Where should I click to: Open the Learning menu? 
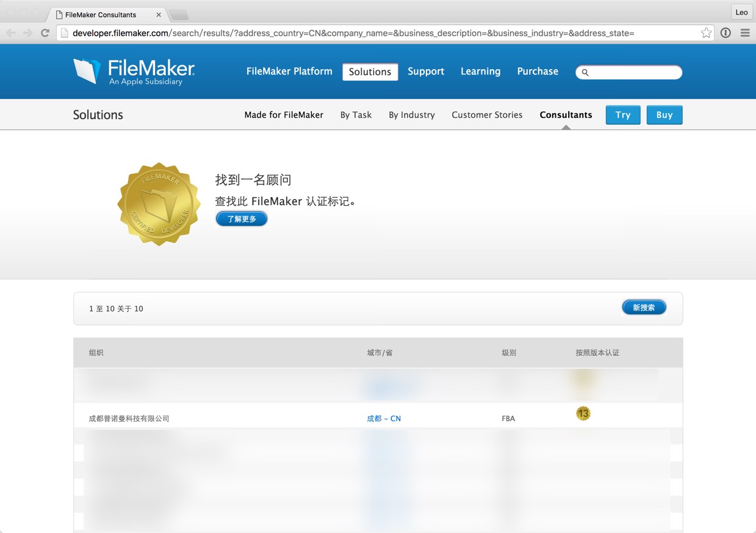click(480, 71)
